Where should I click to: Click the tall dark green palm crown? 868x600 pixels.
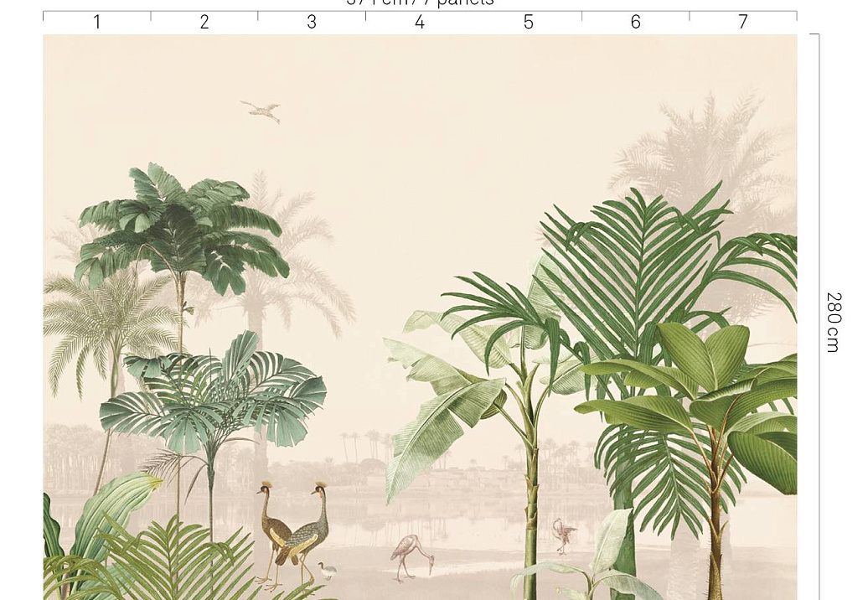[183, 230]
